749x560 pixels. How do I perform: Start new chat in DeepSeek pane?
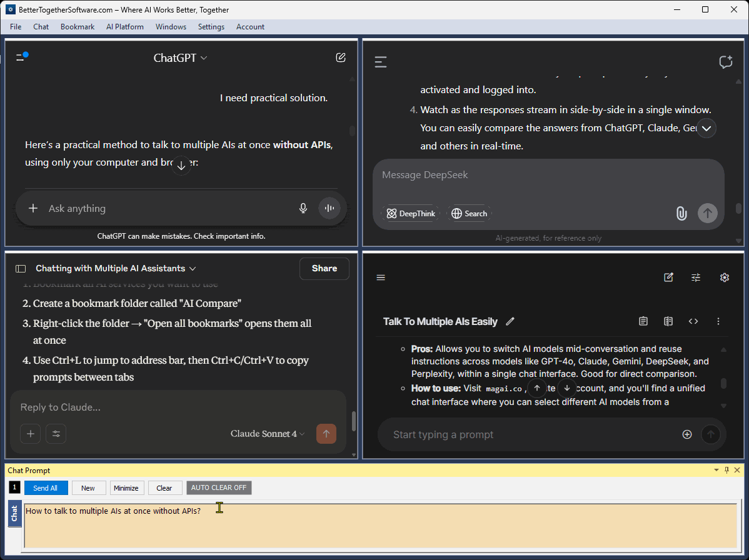(x=726, y=62)
